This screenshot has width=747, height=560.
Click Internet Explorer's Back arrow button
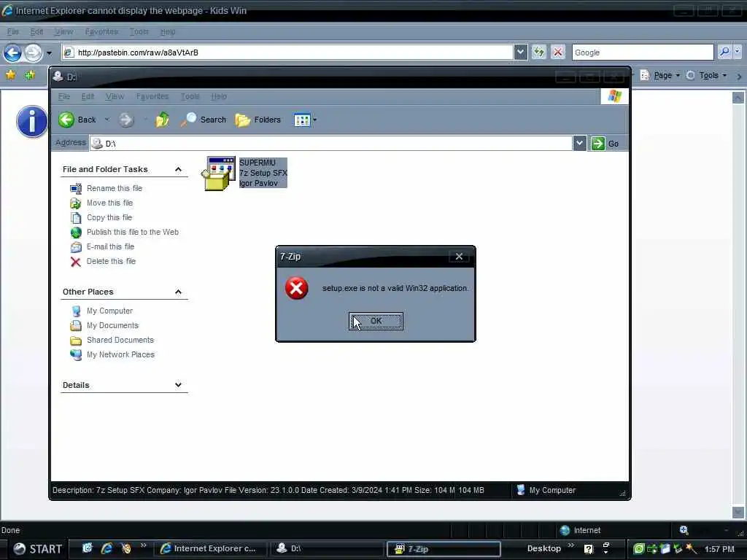pos(13,52)
